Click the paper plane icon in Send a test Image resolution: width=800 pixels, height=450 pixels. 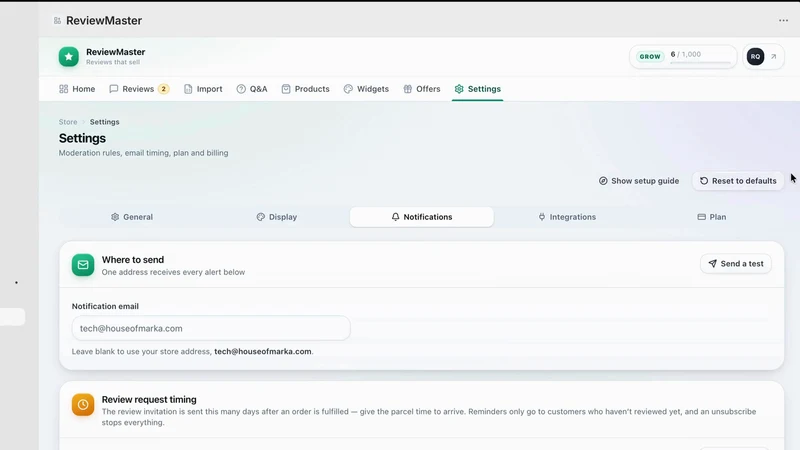pyautogui.click(x=712, y=263)
